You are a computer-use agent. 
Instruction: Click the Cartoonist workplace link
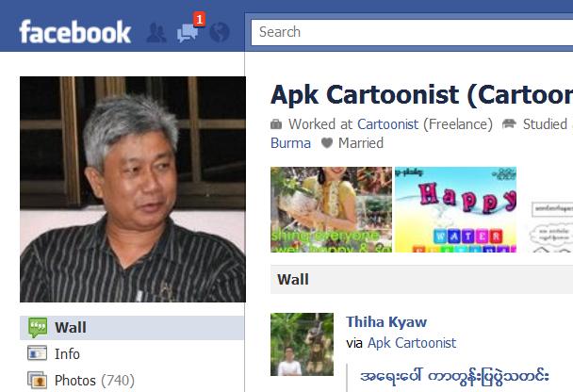(x=387, y=124)
